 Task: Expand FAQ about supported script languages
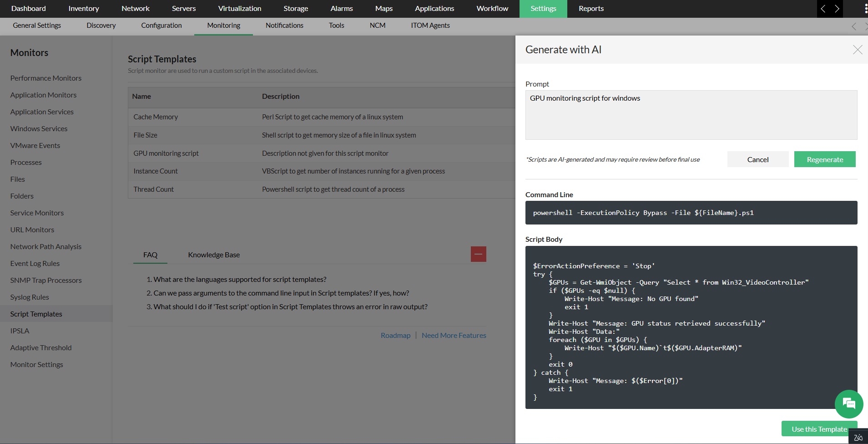(x=240, y=280)
